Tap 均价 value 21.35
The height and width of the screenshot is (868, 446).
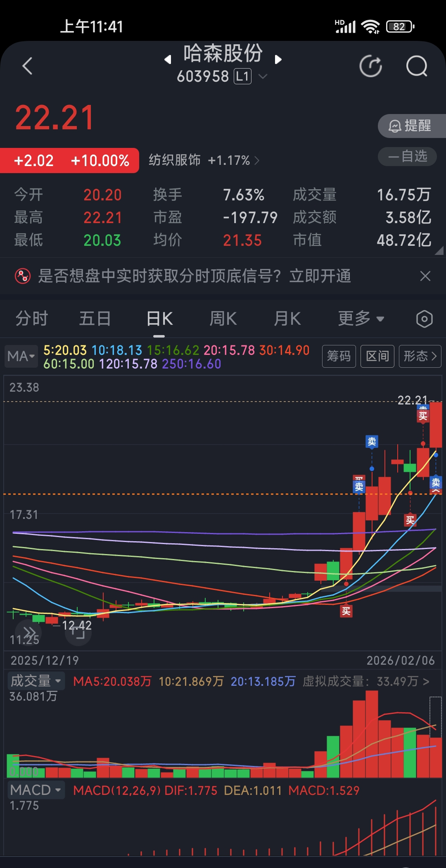tap(242, 240)
